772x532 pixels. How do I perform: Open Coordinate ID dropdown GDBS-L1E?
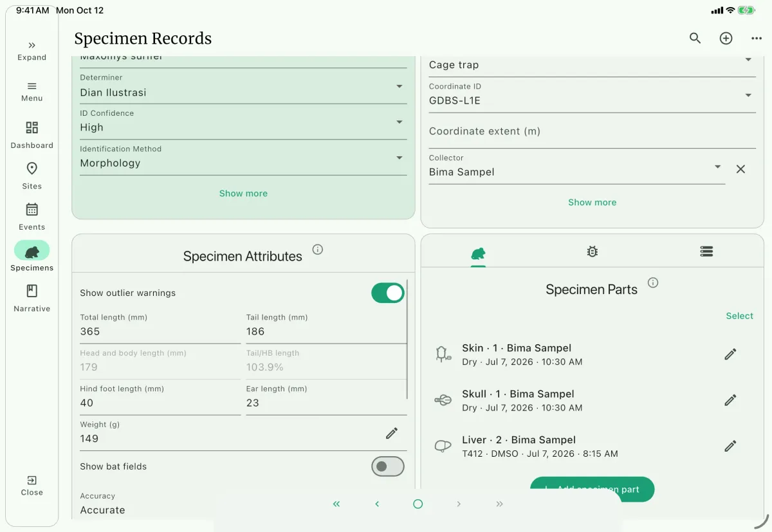[x=592, y=95]
